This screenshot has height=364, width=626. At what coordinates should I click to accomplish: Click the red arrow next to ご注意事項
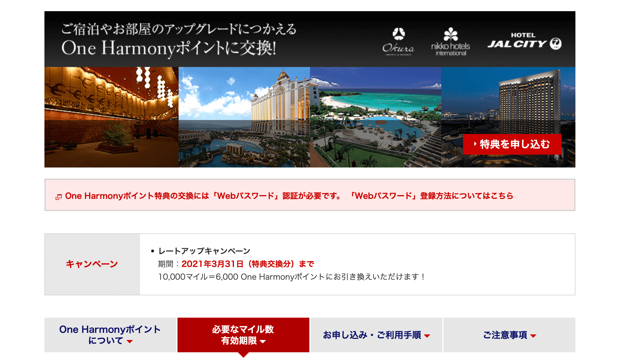point(533,336)
